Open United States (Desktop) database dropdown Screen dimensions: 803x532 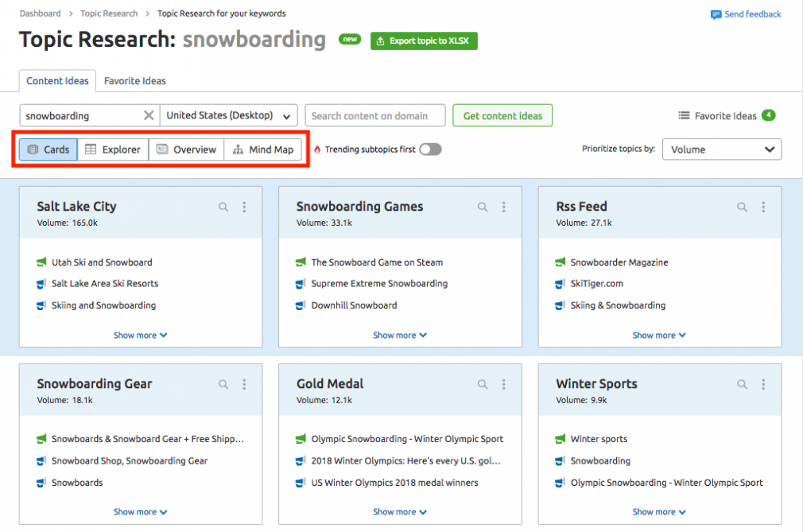coord(228,116)
